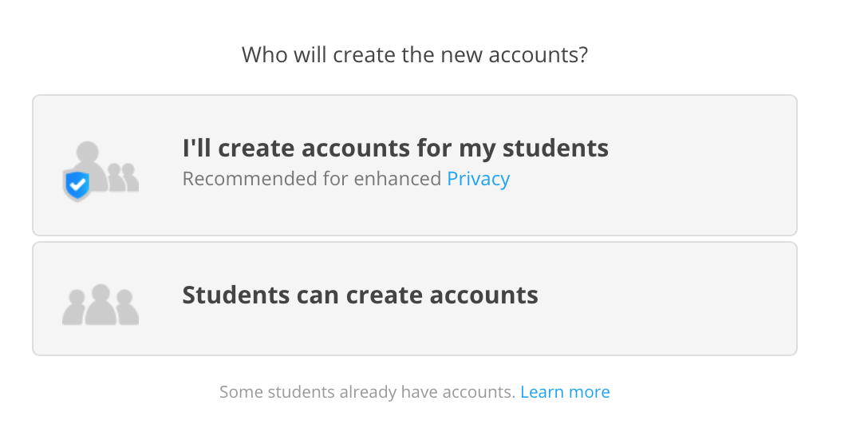Click the white checkmark inside the shield
This screenshot has height=436, width=868.
coord(77,184)
